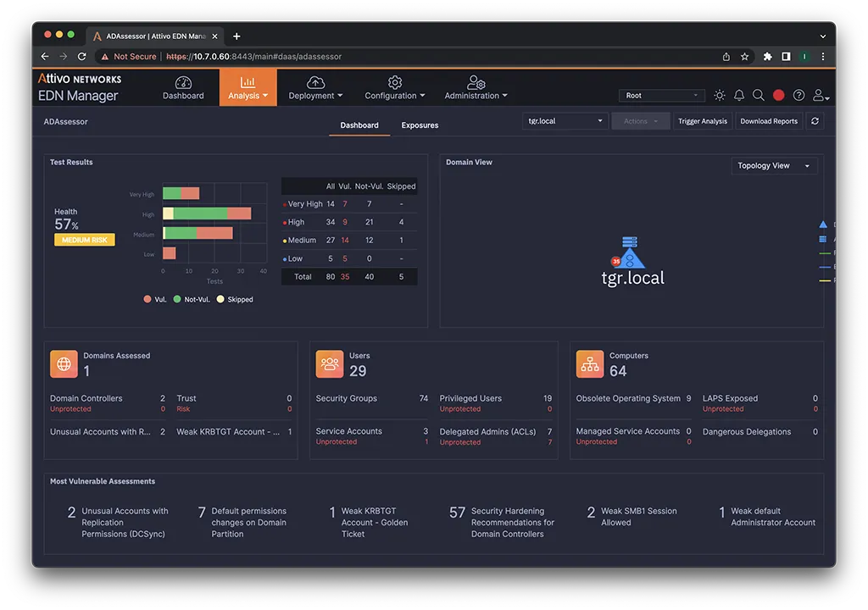Expand the tab search chevron
The image size is (868, 610).
(822, 36)
